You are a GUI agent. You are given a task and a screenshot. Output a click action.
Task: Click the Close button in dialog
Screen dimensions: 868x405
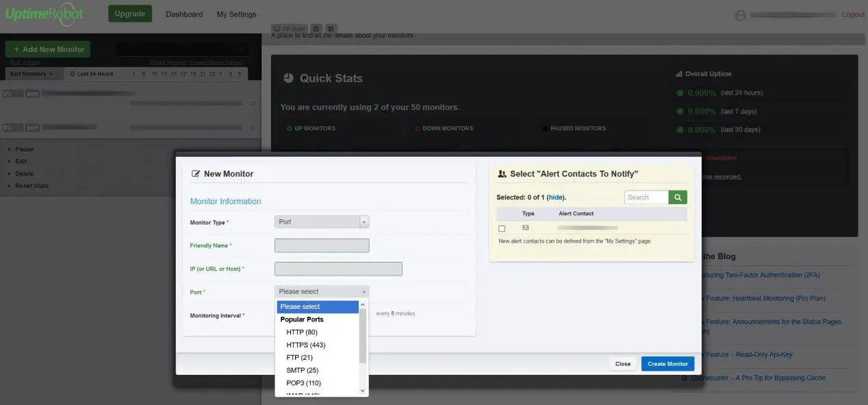[x=623, y=364]
